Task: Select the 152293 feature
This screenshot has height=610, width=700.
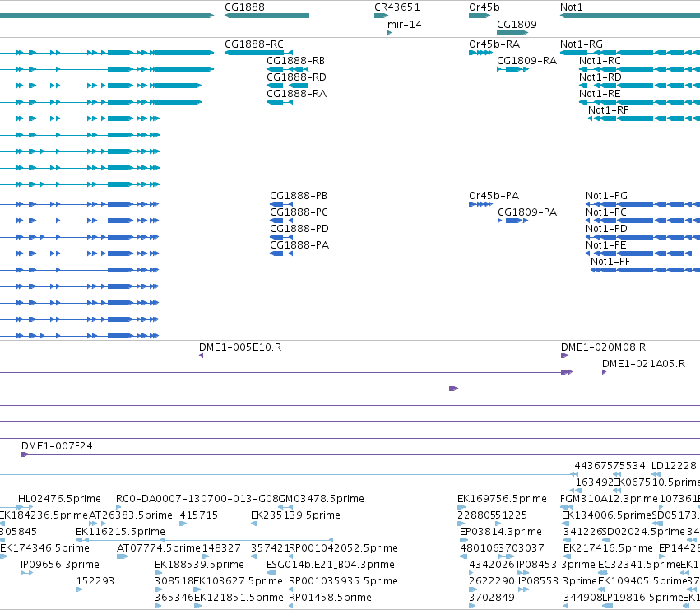Action: point(79,589)
